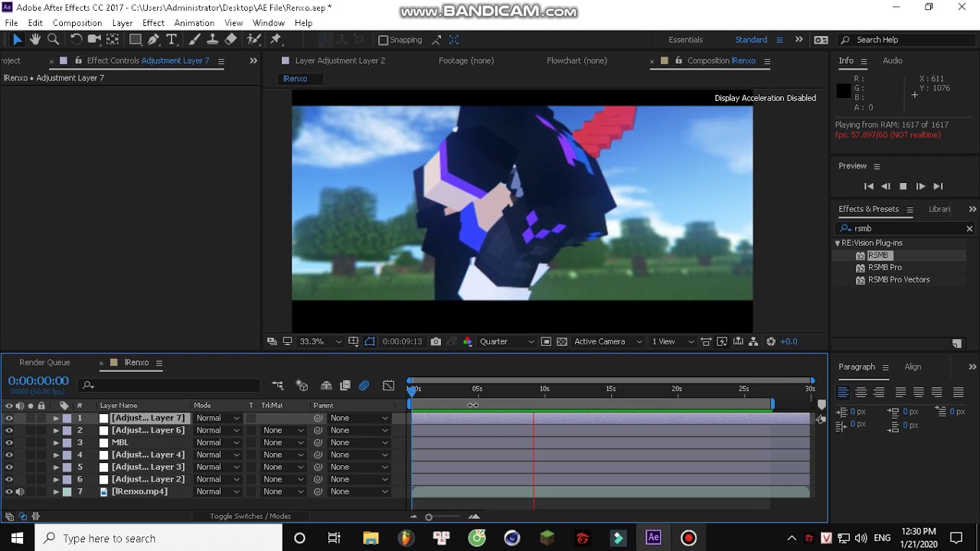
Task: Click the current time 0:00:00:00 display
Action: 38,381
